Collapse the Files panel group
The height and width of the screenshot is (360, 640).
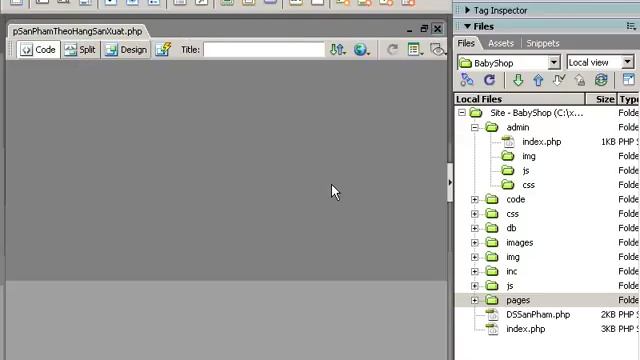468,27
